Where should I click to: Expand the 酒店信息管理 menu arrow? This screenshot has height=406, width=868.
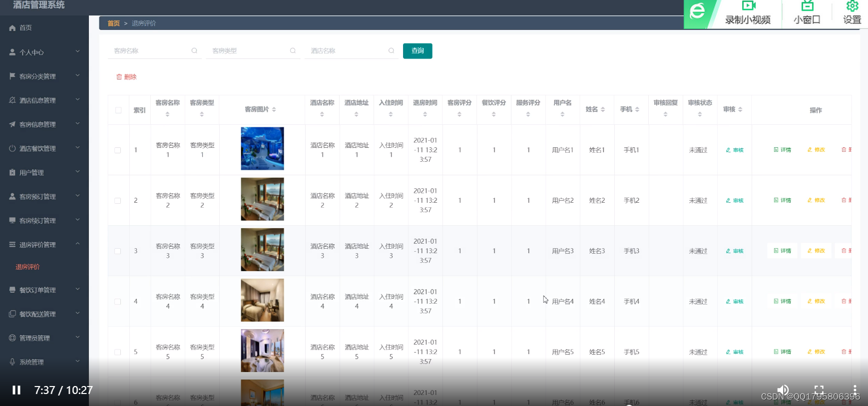pos(77,99)
